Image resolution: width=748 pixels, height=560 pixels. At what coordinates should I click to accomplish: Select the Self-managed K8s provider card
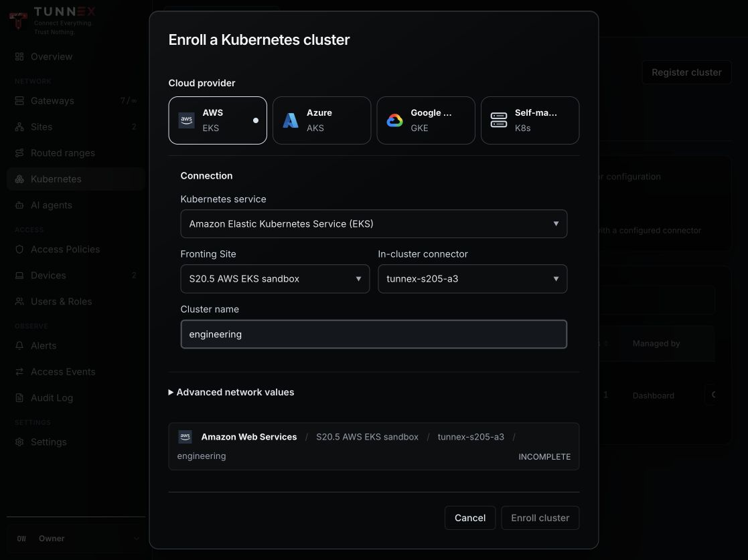[x=530, y=120]
